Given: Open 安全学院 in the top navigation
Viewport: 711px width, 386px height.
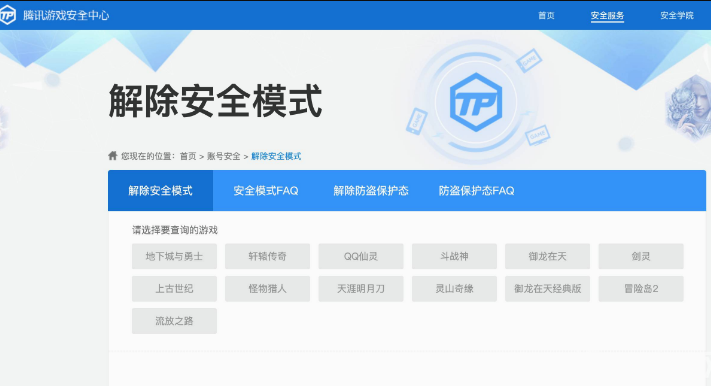Looking at the screenshot, I should [677, 15].
